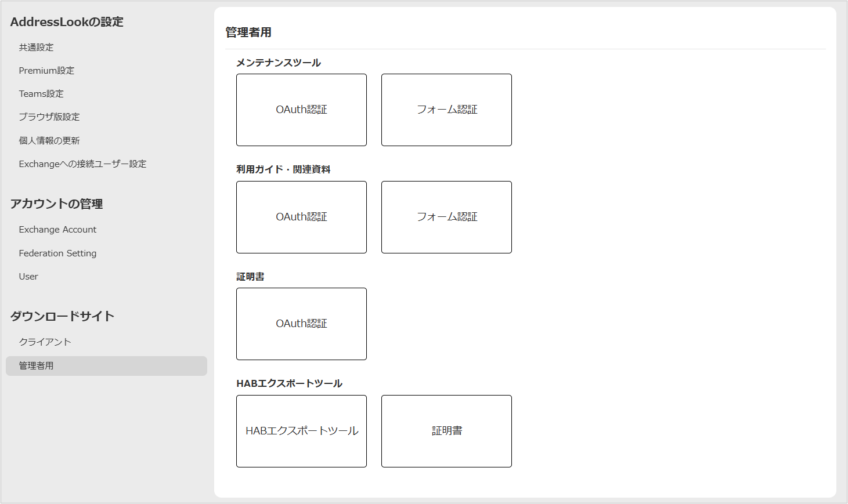Select User under アカウントの管理
848x504 pixels.
(28, 277)
